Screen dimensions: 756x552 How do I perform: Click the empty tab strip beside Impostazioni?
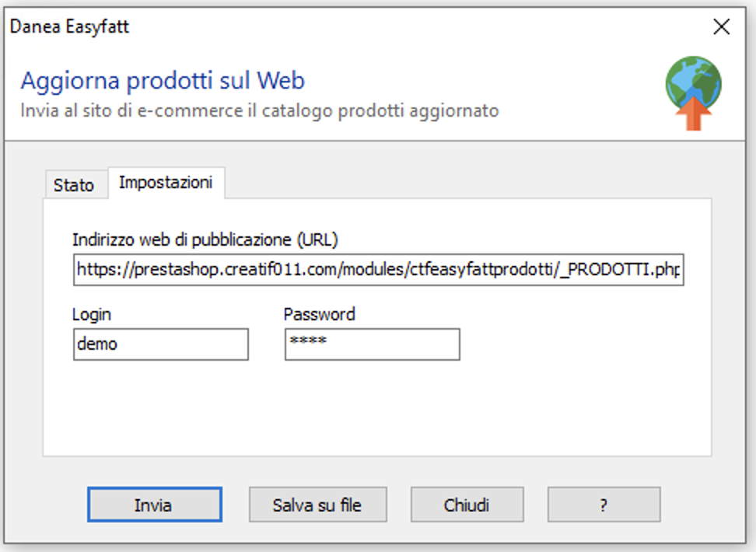(x=467, y=183)
